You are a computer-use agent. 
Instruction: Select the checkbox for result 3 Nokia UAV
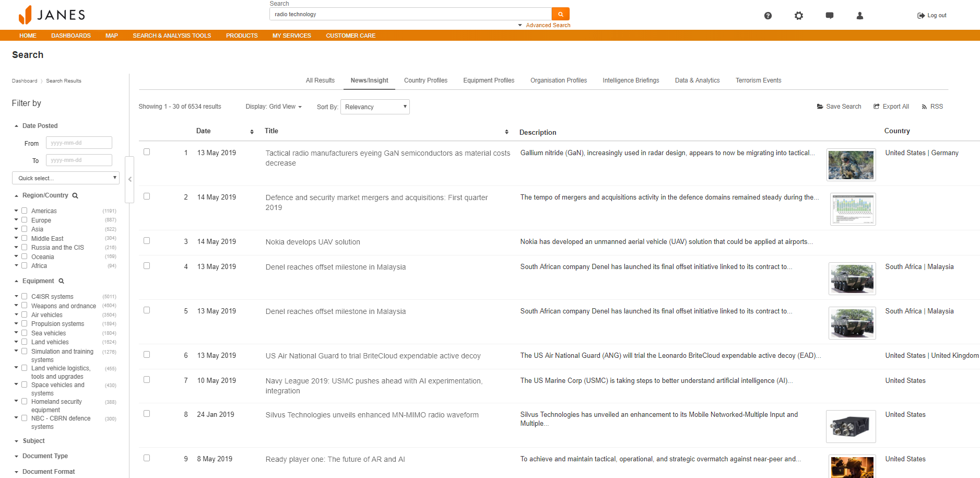point(147,241)
